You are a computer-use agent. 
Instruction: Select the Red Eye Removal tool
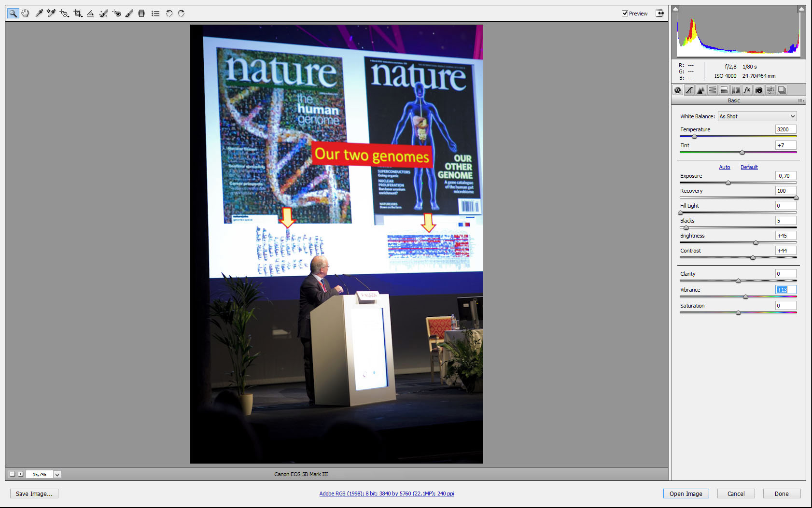pos(116,14)
